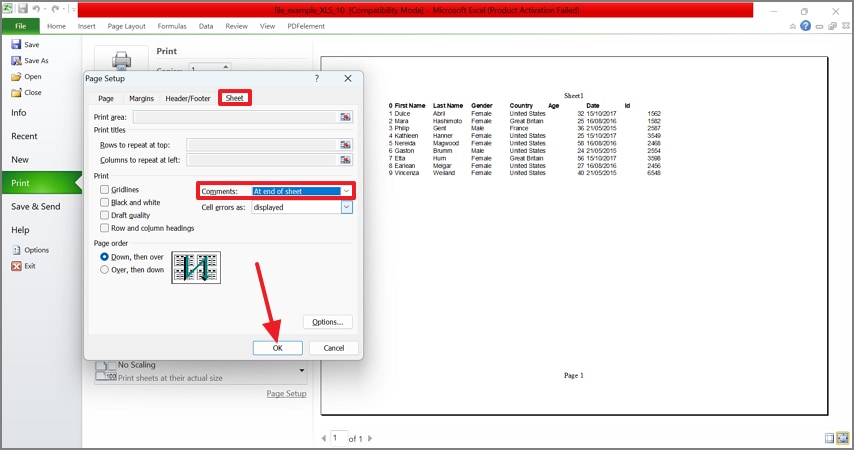Click Open folder item in sidebar
Screen dimensions: 854x450
click(x=27, y=77)
